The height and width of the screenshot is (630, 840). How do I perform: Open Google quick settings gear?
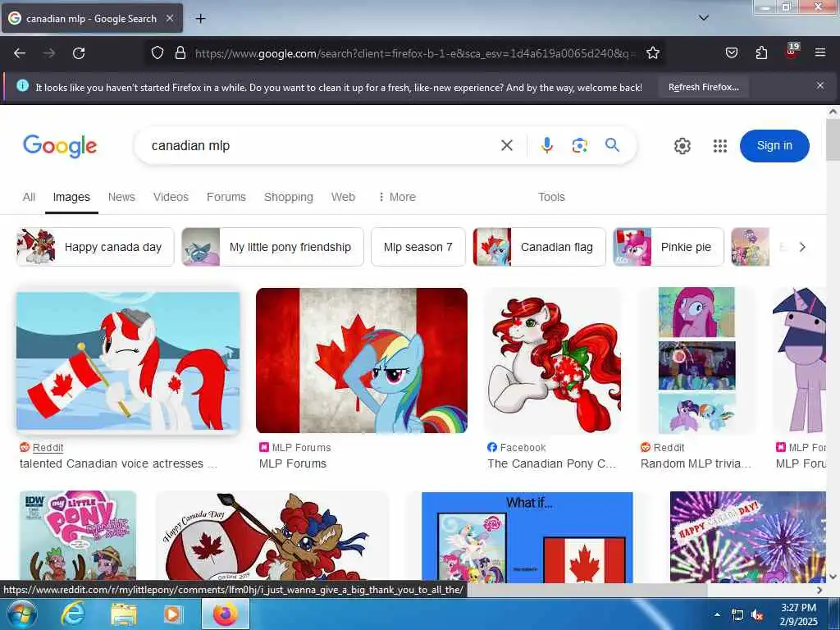682,146
